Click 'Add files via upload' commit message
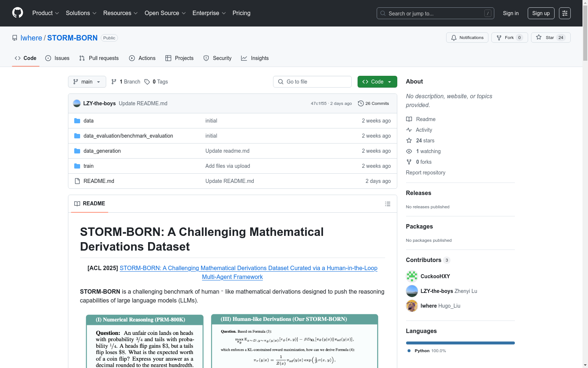This screenshot has width=588, height=368. (227, 166)
